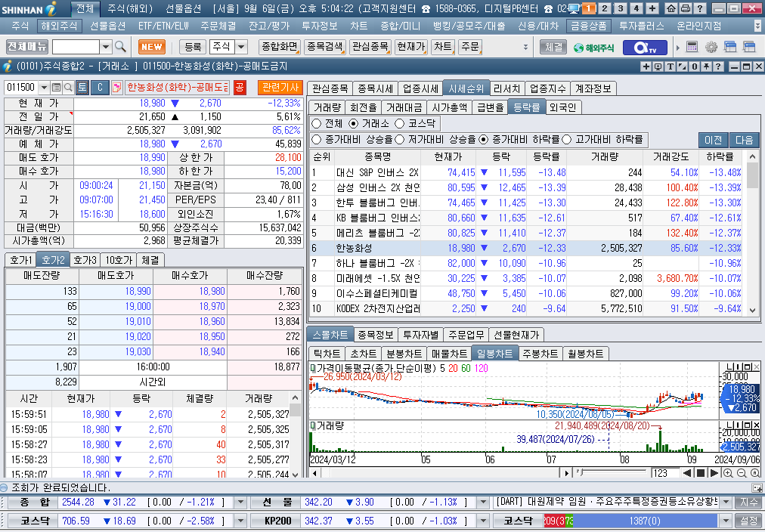
Task: Select 종가대비 하락률 radio option
Action: tap(483, 140)
